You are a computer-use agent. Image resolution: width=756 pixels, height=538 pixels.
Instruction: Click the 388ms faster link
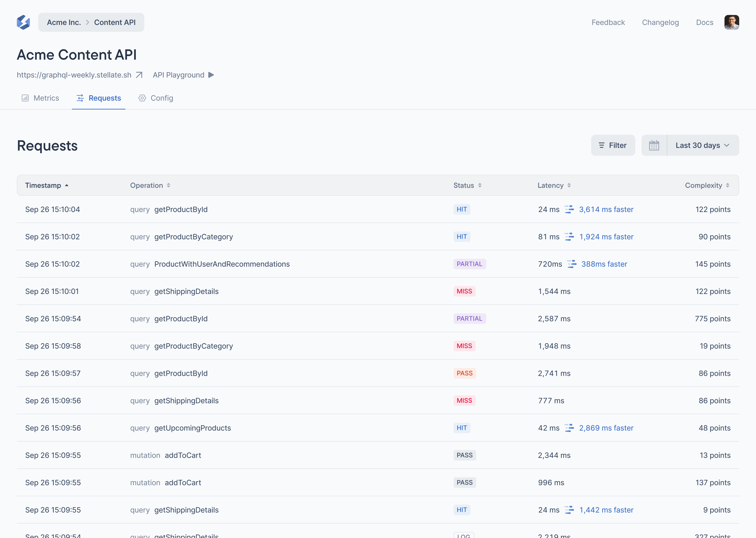pos(604,264)
